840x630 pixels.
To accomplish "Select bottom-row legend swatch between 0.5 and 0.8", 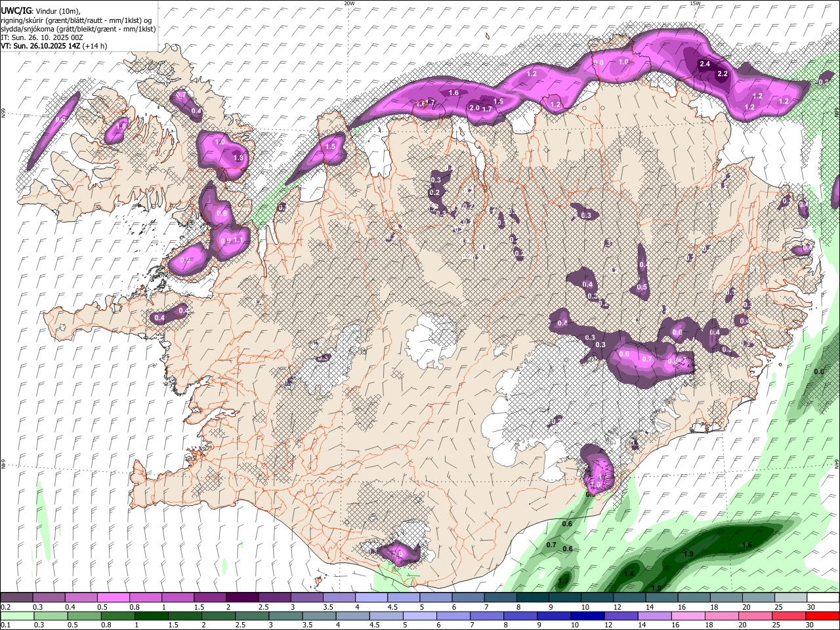I will tap(85, 616).
